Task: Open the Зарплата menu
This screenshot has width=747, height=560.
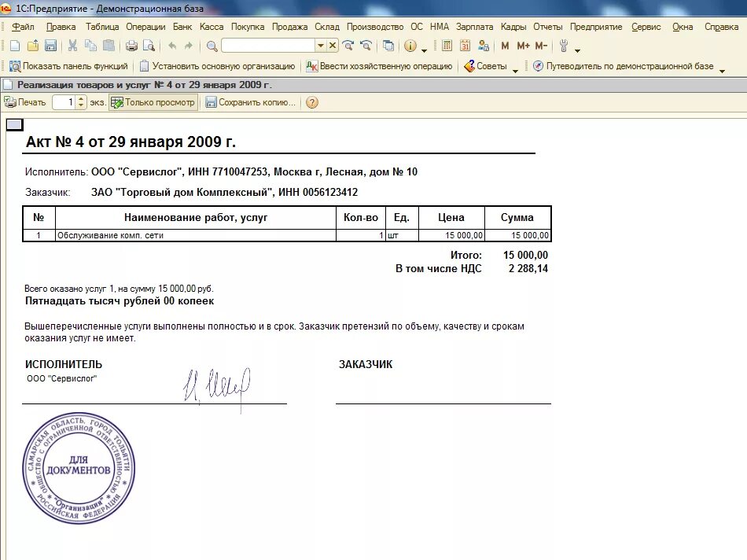Action: click(474, 27)
